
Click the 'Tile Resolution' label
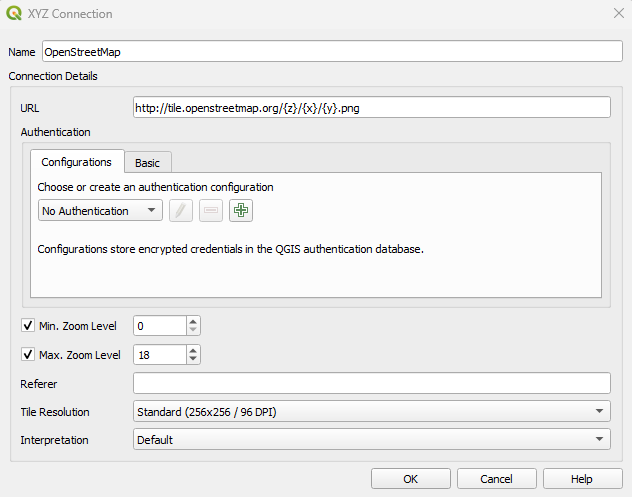[55, 412]
